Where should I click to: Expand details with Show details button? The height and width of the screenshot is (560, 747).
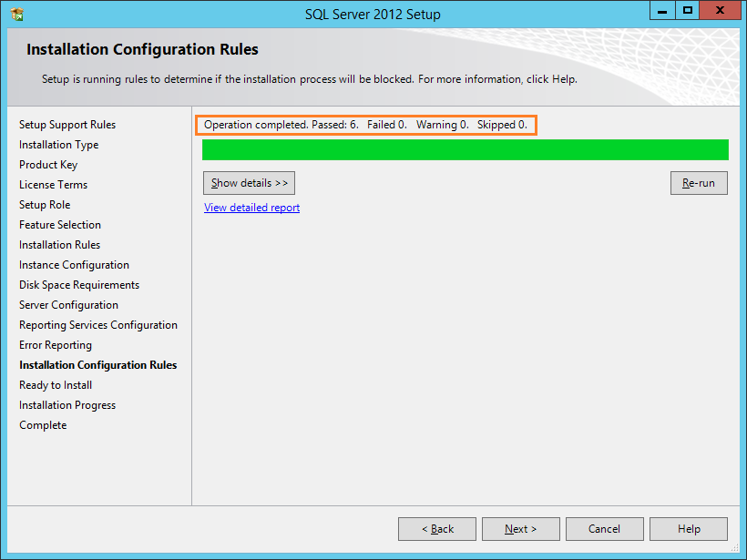[x=249, y=182]
